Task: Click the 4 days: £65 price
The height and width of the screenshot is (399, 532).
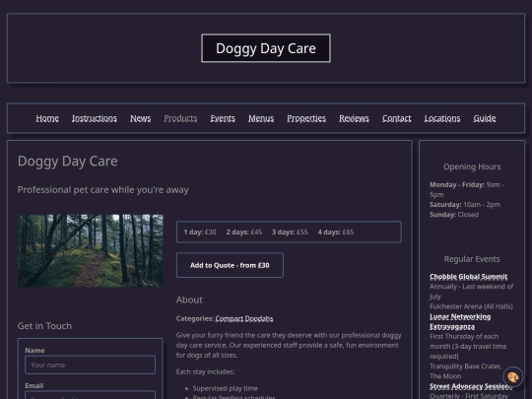Action: pyautogui.click(x=336, y=233)
